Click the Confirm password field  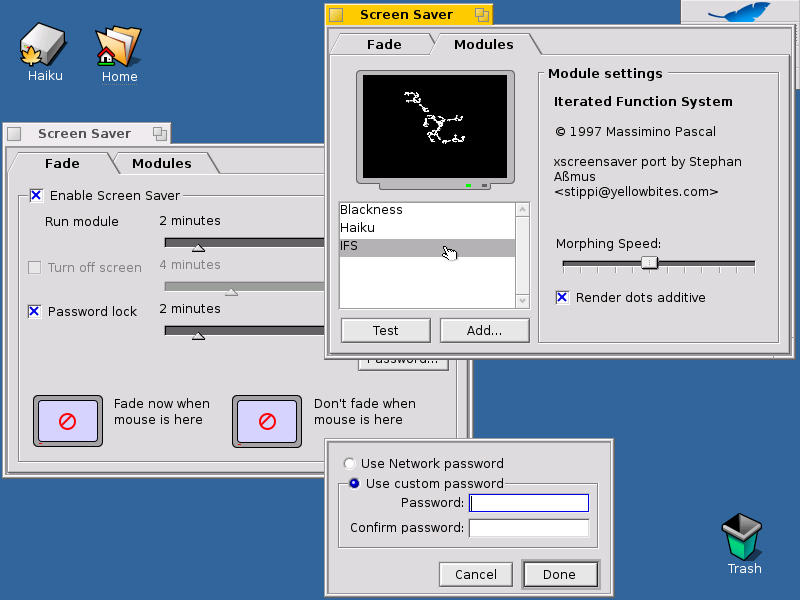528,528
